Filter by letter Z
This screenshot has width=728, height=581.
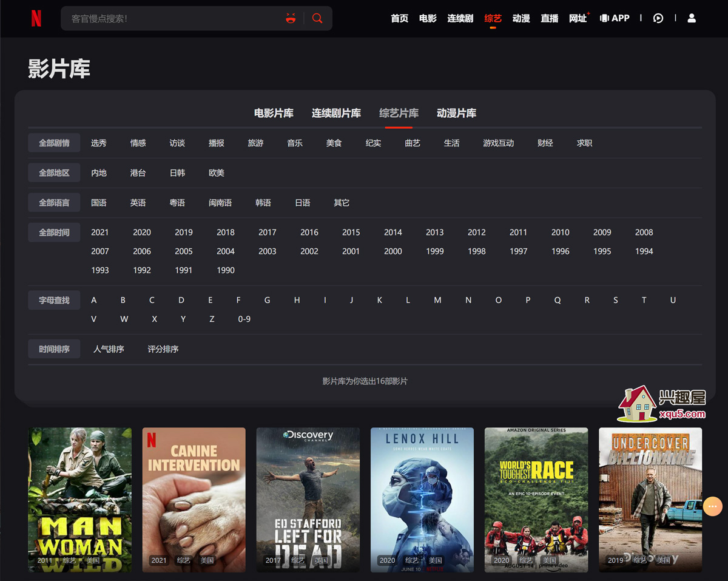212,319
